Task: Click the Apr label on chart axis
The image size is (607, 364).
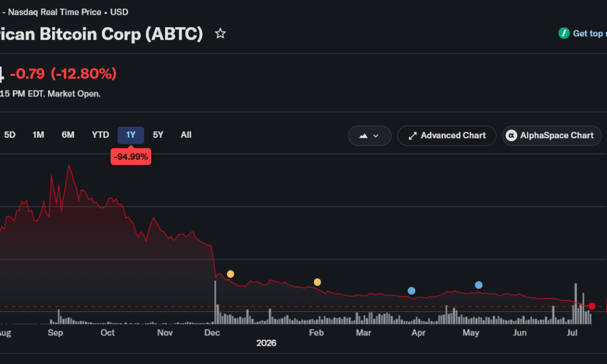Action: pos(418,332)
